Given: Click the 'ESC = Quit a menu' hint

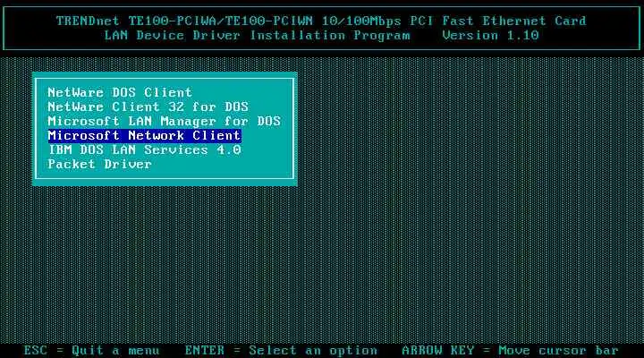Looking at the screenshot, I should tap(91, 351).
